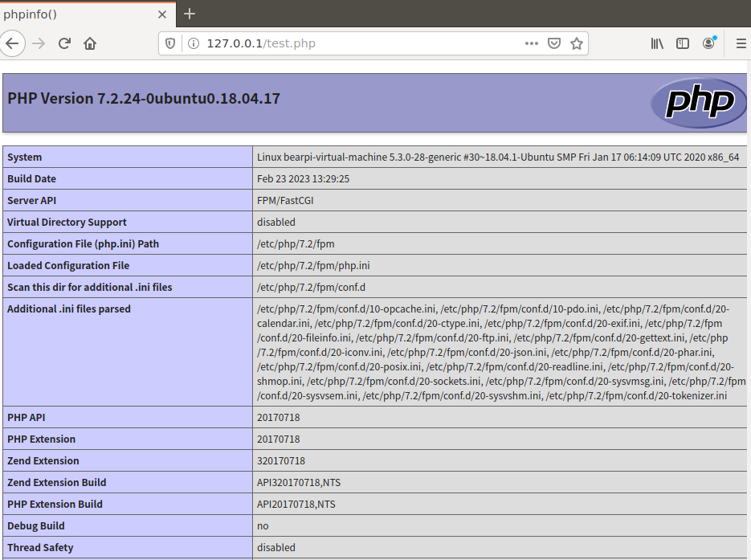Viewport: 751px width, 560px height.
Task: Toggle the browser sidebar
Action: point(682,43)
